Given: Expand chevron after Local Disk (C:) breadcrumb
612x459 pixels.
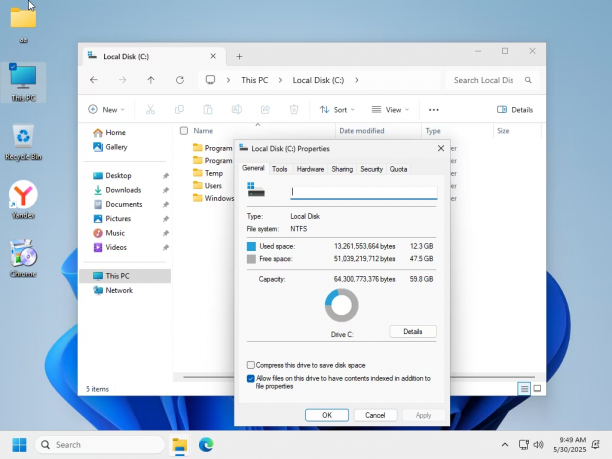Looking at the screenshot, I should pos(356,80).
